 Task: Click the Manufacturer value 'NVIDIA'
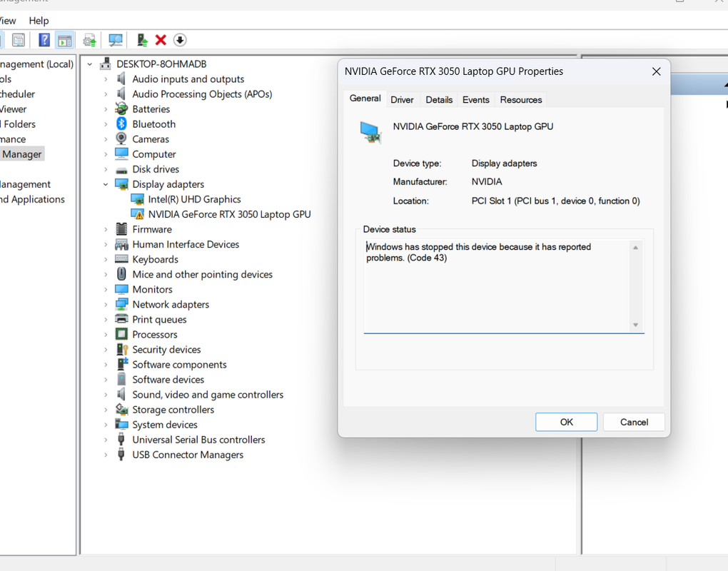[x=487, y=181]
